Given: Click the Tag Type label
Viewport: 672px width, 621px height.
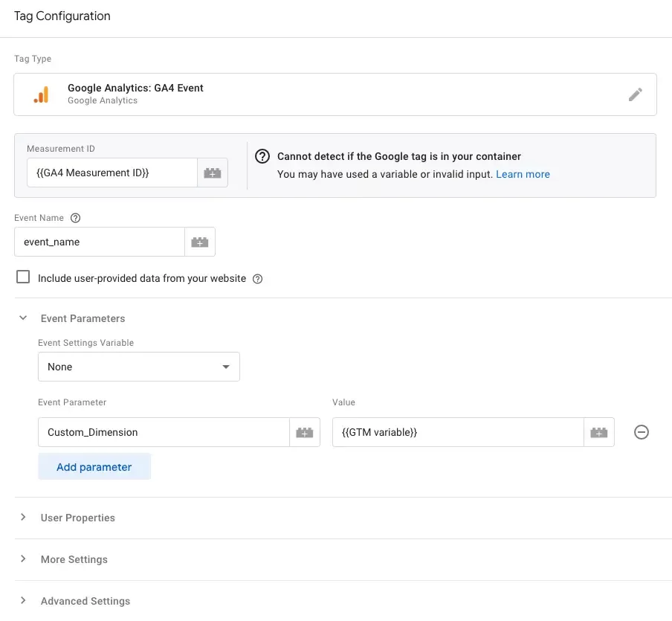Looking at the screenshot, I should pyautogui.click(x=33, y=59).
